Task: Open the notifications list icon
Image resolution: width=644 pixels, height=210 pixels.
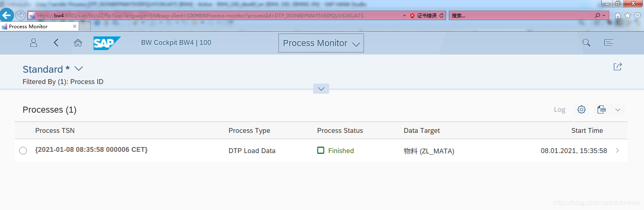Action: click(x=608, y=43)
